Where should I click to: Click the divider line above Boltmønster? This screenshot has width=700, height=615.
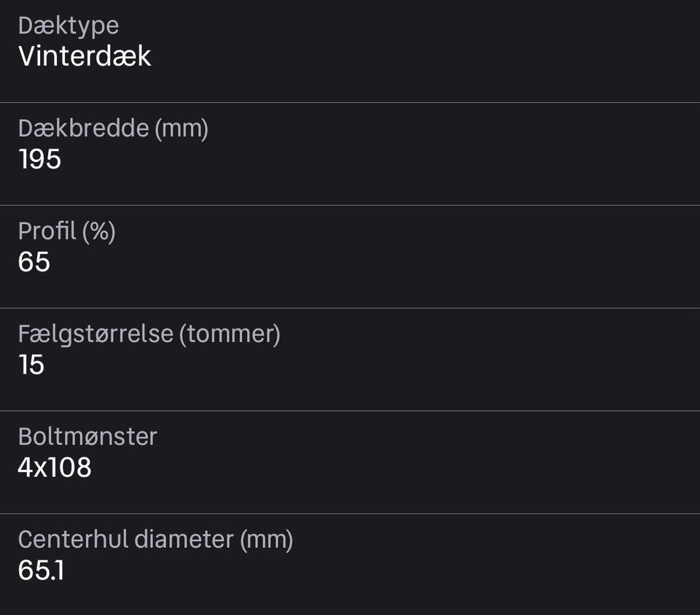coord(350,411)
